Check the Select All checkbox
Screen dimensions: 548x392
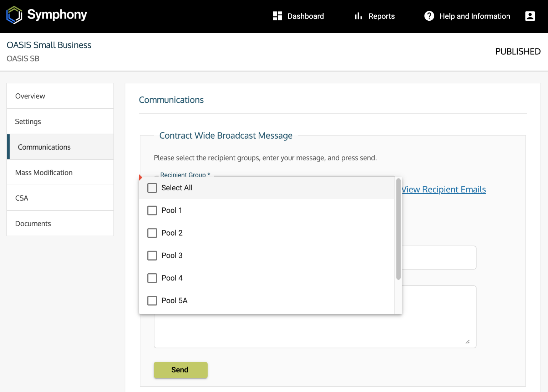152,188
